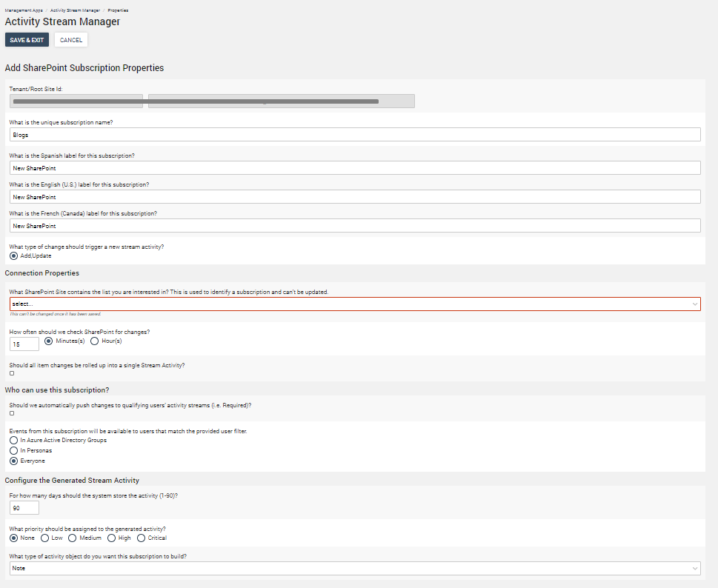This screenshot has width=718, height=588.
Task: Choose the In Personas filter option
Action: tap(13, 450)
